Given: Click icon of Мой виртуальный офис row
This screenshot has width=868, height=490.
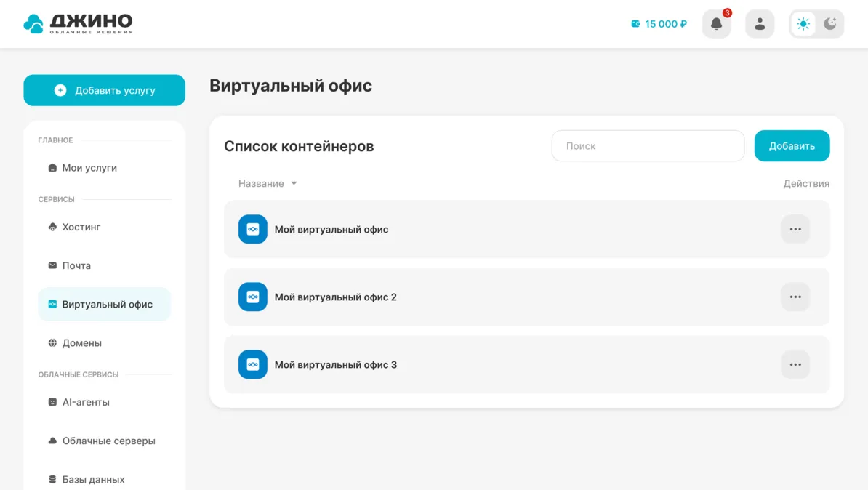Looking at the screenshot, I should tap(253, 229).
